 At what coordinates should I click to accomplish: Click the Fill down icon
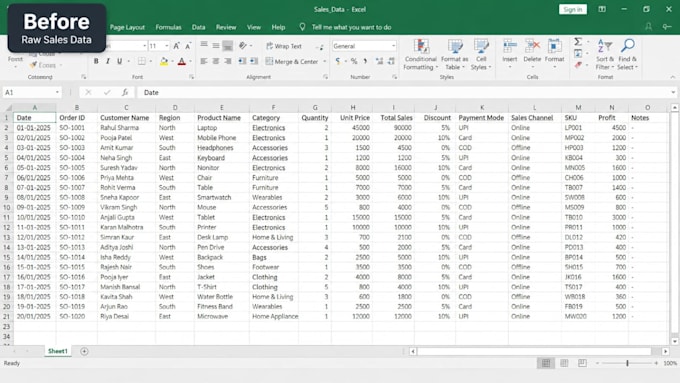tap(578, 53)
